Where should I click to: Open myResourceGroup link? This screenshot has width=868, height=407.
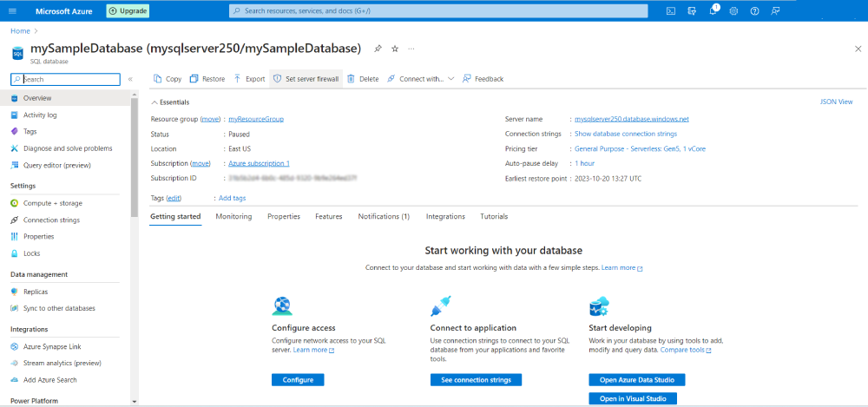coord(256,119)
